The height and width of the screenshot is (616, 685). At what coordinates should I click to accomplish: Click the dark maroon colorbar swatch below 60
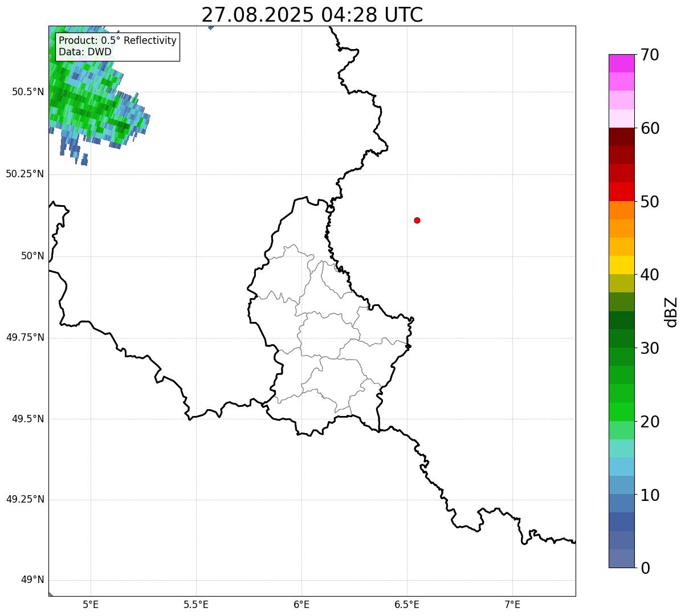(x=622, y=137)
